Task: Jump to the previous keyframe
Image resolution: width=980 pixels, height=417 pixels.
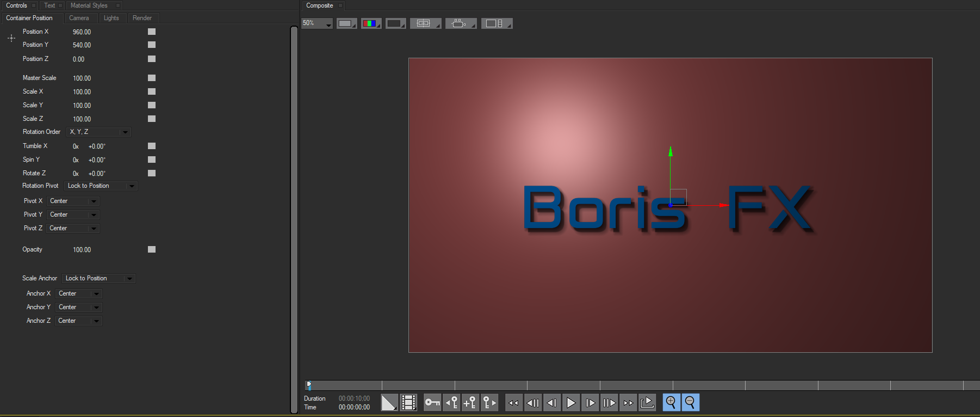Action: coord(451,402)
